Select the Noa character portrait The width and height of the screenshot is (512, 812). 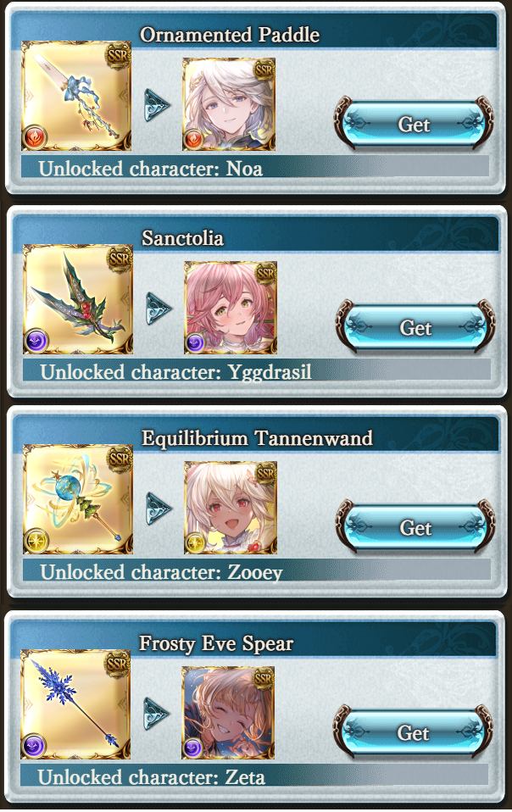[229, 104]
